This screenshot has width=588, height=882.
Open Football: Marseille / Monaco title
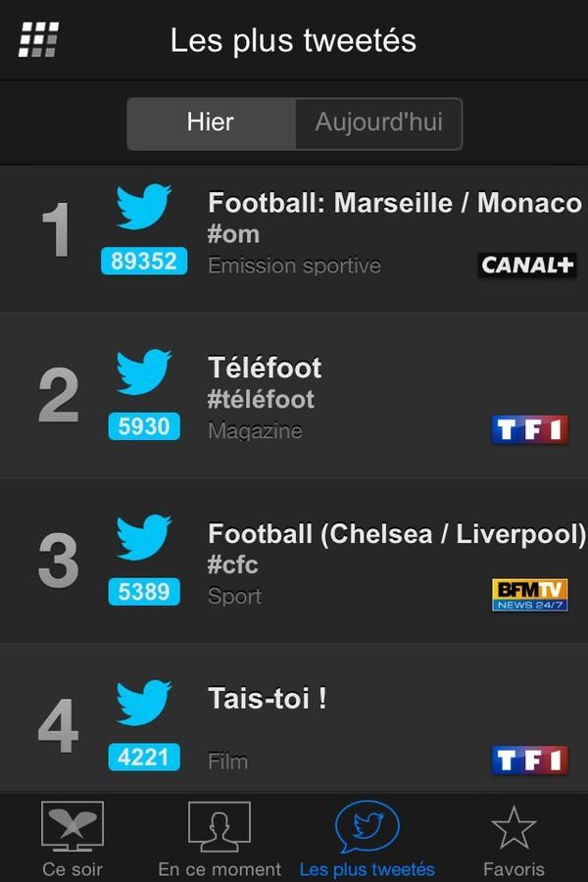pyautogui.click(x=395, y=203)
